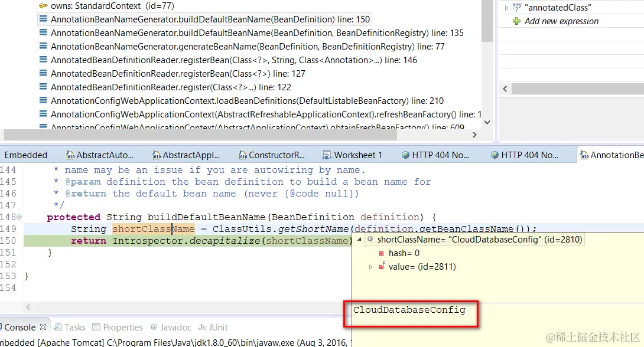Click the stack frame icon for line 77
Viewport: 644px width, 347px height.
[x=43, y=46]
